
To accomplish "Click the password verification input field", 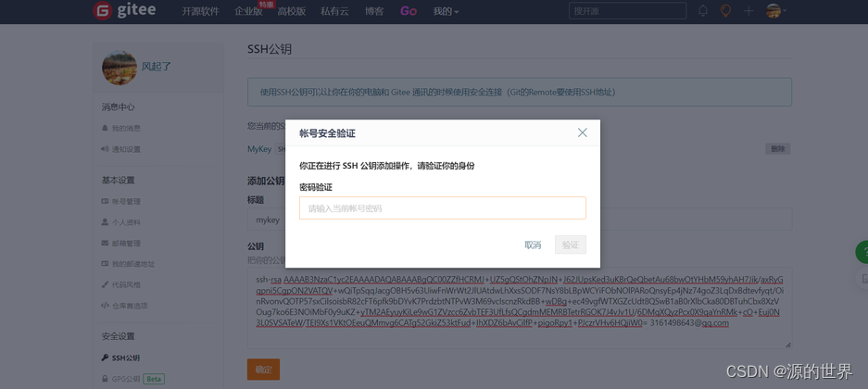I will [x=442, y=208].
